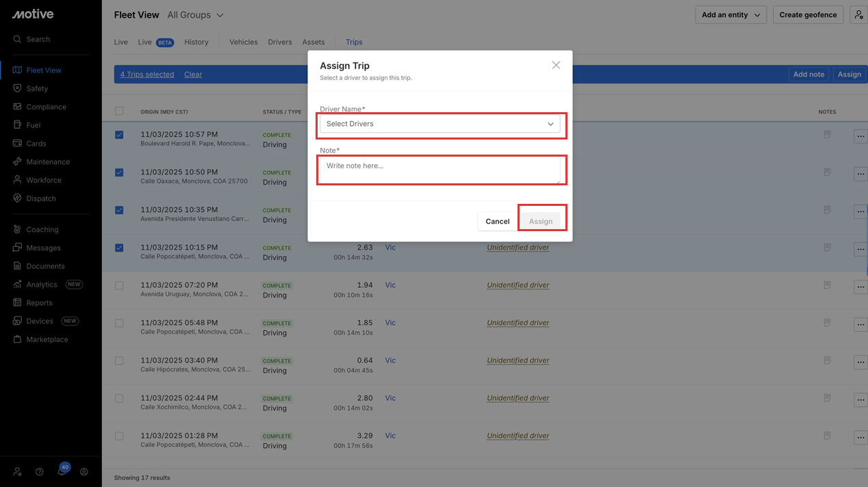Viewport: 868px width, 487px height.
Task: Check the 11/03/2025 07:20 PM trip checkbox
Action: point(119,285)
